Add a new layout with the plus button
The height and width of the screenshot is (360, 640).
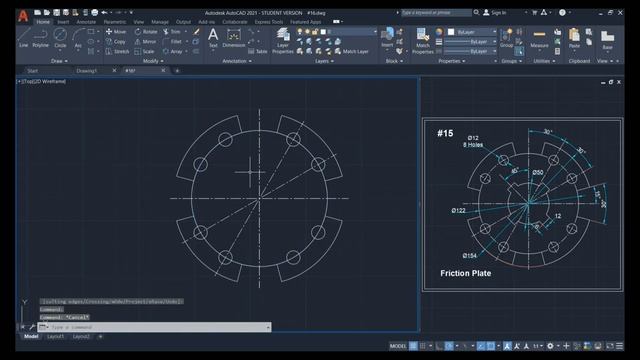click(x=100, y=336)
